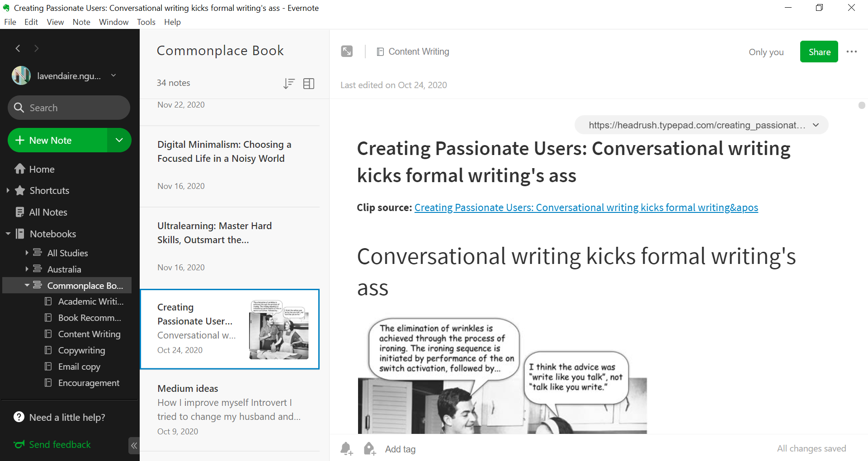The width and height of the screenshot is (868, 461).
Task: Click the Email copy notebook icon
Action: pyautogui.click(x=48, y=367)
